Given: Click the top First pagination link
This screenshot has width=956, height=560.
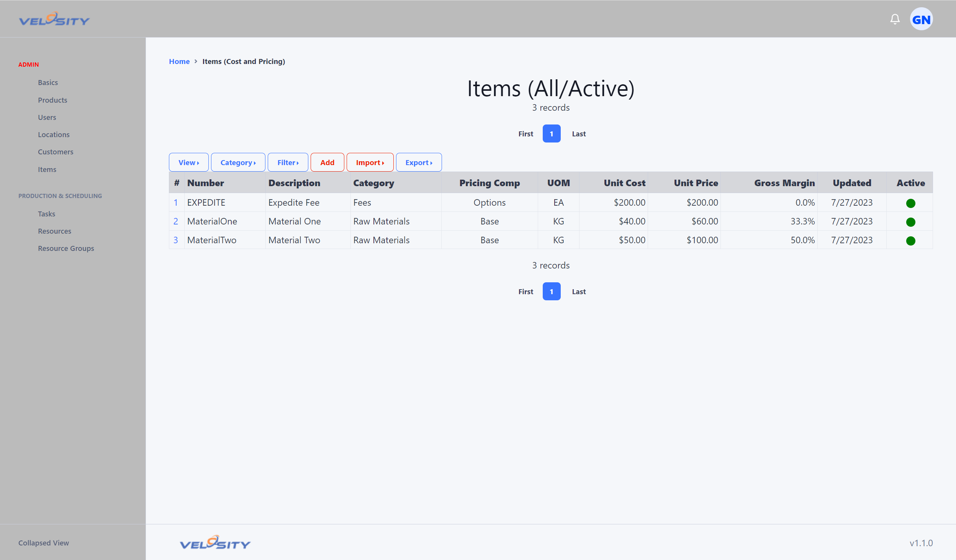Looking at the screenshot, I should [x=525, y=134].
